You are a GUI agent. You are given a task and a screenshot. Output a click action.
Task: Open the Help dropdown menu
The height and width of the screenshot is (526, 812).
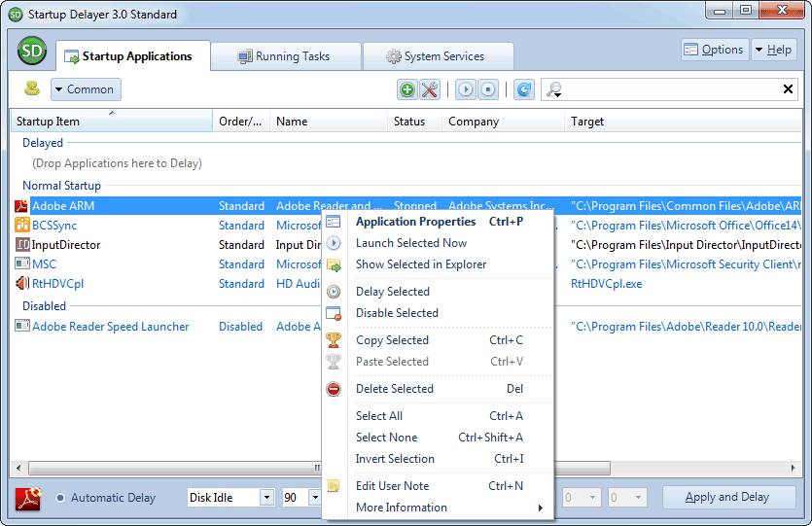coord(774,50)
